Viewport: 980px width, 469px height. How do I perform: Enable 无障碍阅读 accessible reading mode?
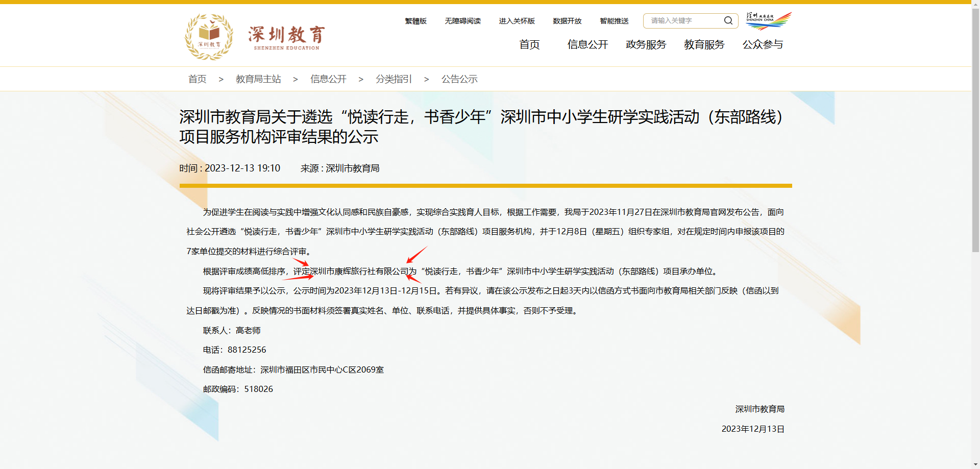click(462, 21)
